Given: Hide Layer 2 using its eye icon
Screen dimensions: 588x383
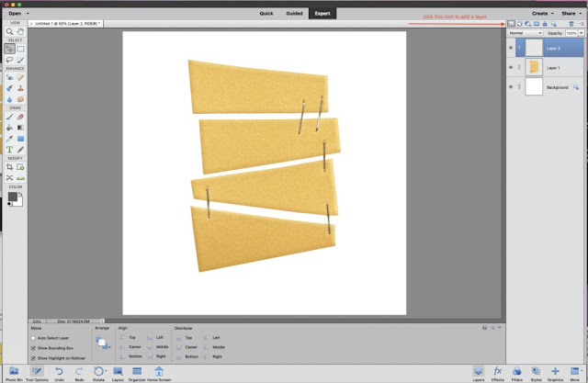Looking at the screenshot, I should (x=511, y=48).
